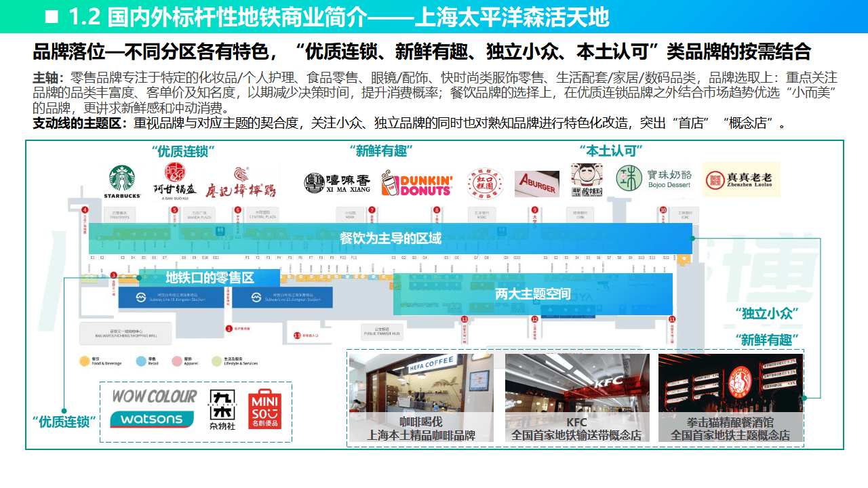The height and width of the screenshot is (488, 868).
Task: Select exit marker number 6 on the map
Action: pyautogui.click(x=238, y=209)
